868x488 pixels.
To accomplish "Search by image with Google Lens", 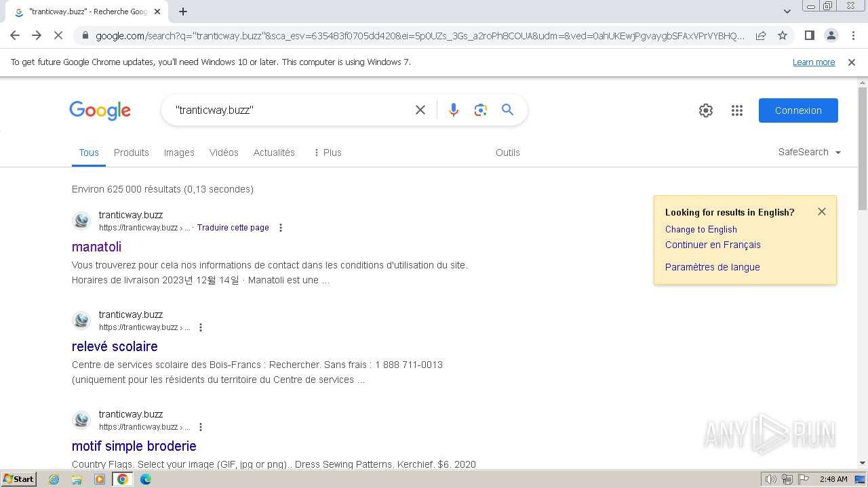I will pos(481,110).
